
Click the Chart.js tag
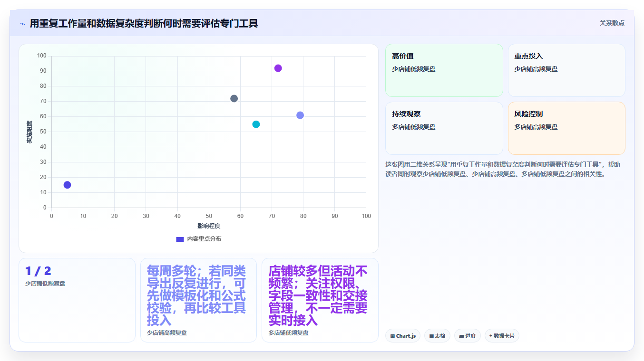pyautogui.click(x=403, y=336)
